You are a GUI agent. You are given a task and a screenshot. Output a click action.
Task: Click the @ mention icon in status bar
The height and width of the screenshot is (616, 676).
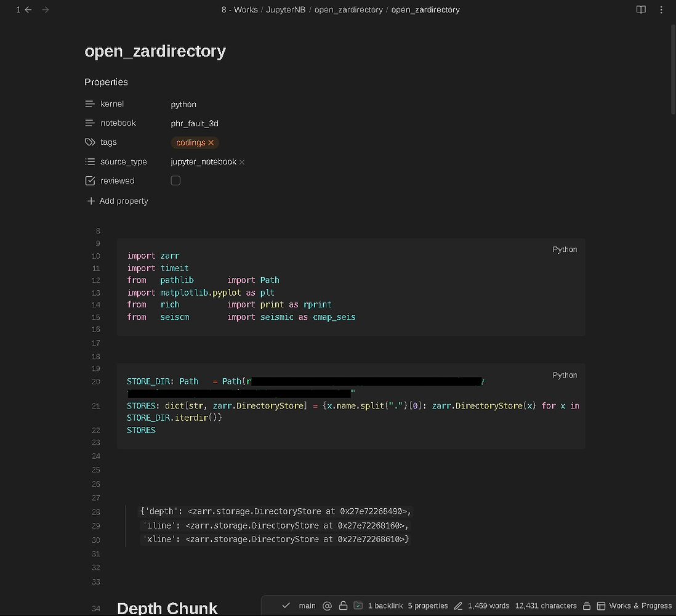pyautogui.click(x=327, y=606)
